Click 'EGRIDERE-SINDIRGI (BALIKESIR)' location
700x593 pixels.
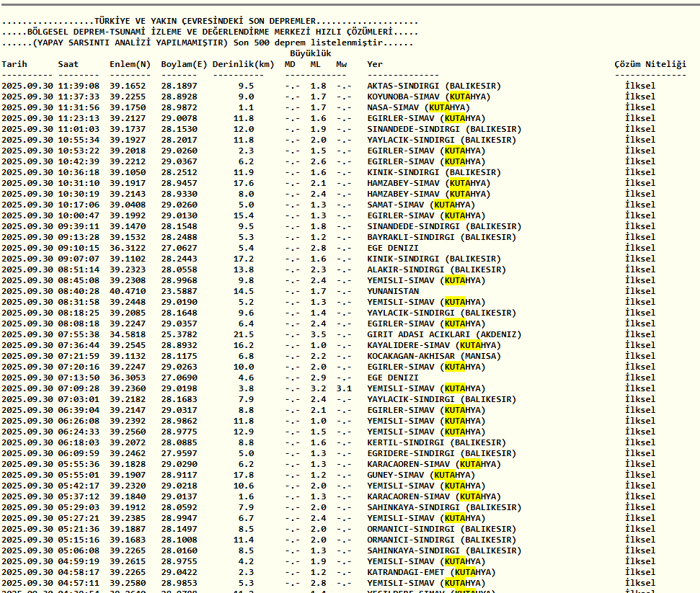click(x=441, y=453)
